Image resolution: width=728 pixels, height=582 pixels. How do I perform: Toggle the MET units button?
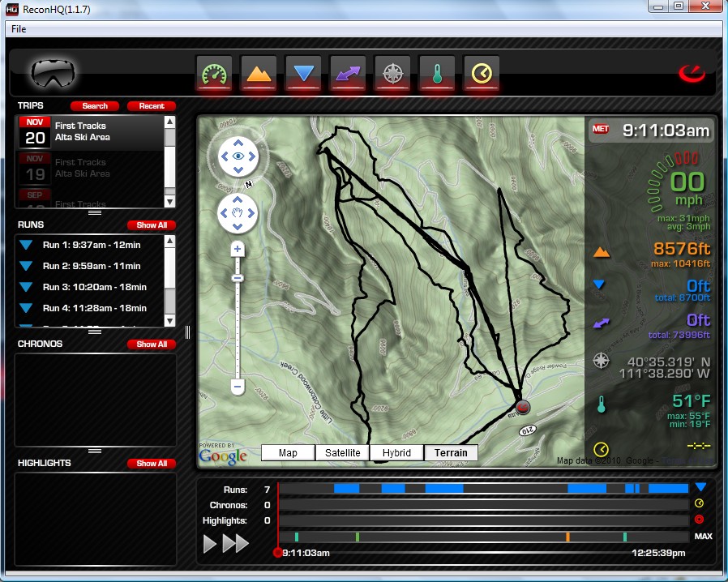[601, 129]
